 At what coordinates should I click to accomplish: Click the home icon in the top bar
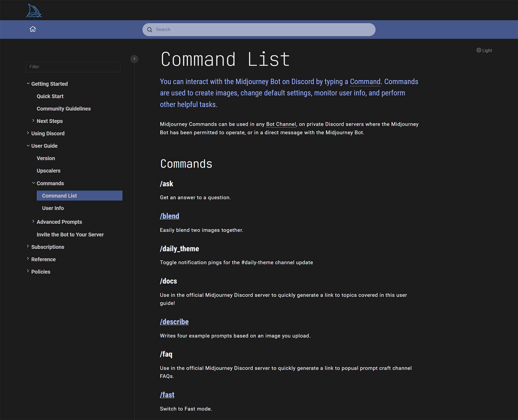33,29
